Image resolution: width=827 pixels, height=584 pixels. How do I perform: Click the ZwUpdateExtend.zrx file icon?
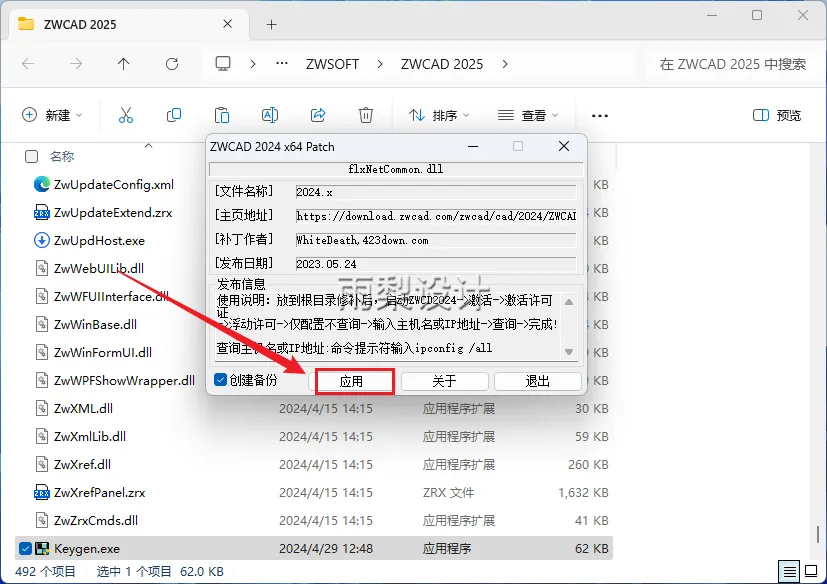42,213
